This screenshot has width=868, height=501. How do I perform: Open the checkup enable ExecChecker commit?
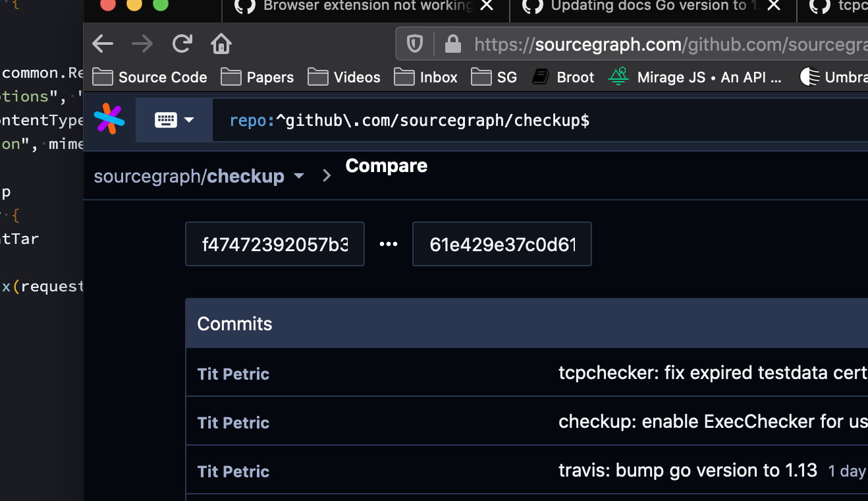[x=713, y=421]
